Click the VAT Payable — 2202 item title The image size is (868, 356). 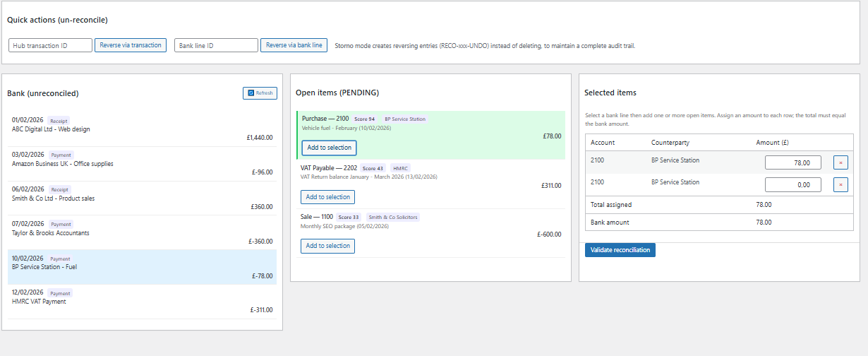[x=329, y=168]
